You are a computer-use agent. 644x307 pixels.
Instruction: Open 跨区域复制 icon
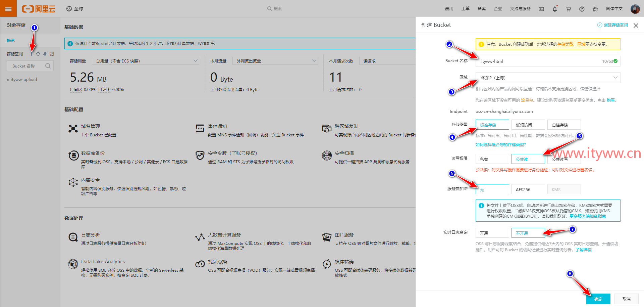[327, 129]
